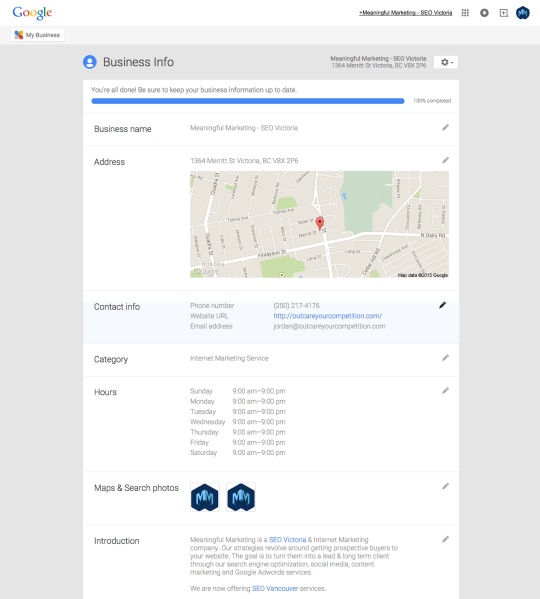Click the Friday hours row
540x599 pixels.
pos(238,442)
